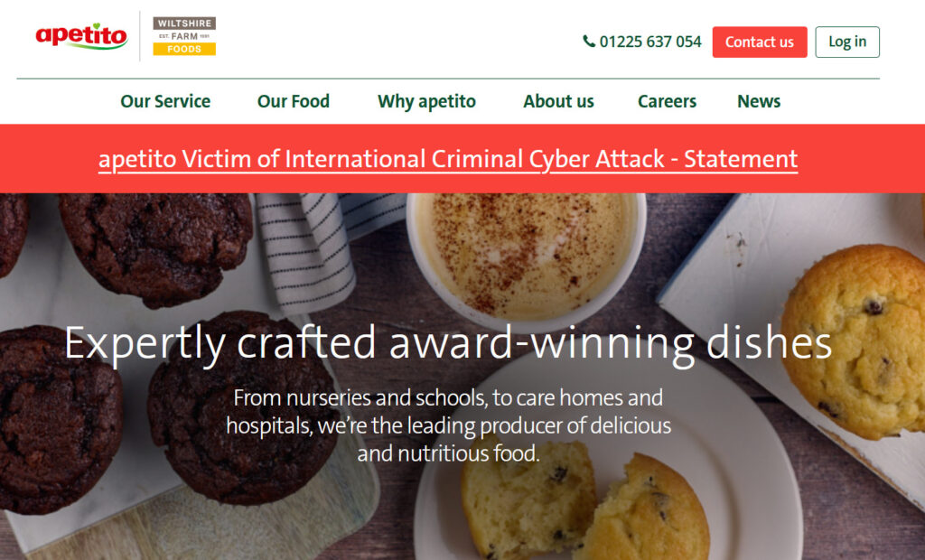The width and height of the screenshot is (925, 560).
Task: Click the Log in button
Action: click(847, 42)
